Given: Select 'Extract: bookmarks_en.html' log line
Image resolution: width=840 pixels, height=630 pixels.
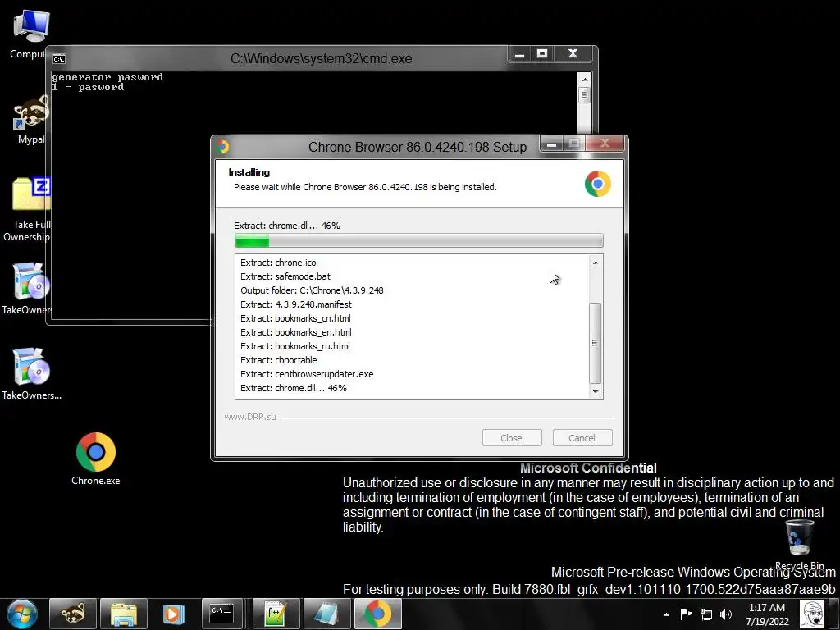Looking at the screenshot, I should point(295,332).
